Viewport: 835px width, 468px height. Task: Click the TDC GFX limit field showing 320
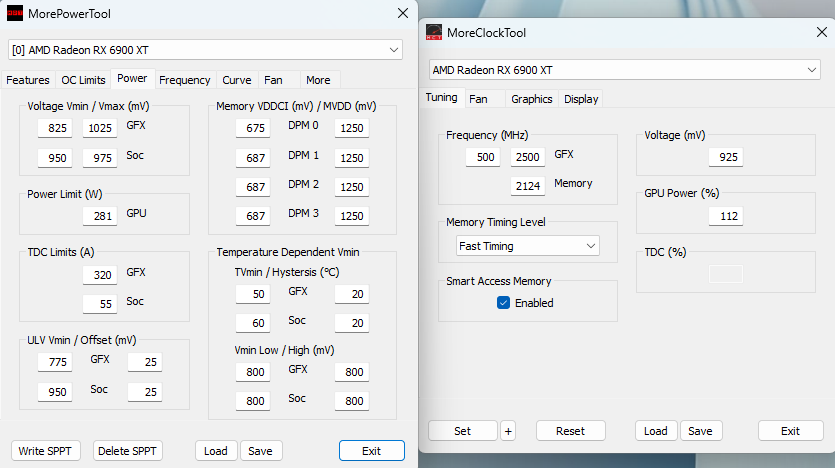(100, 275)
